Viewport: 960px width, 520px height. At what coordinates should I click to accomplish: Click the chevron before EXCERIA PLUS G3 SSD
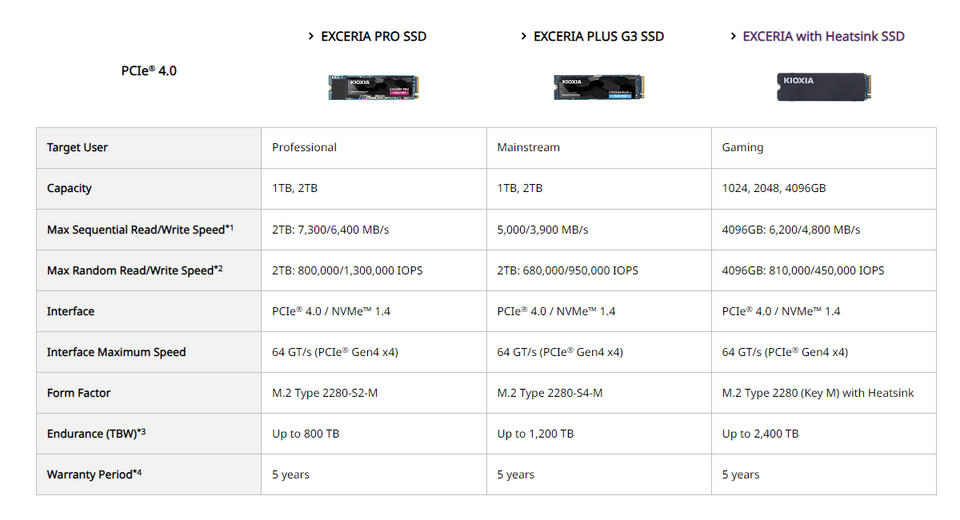point(523,37)
